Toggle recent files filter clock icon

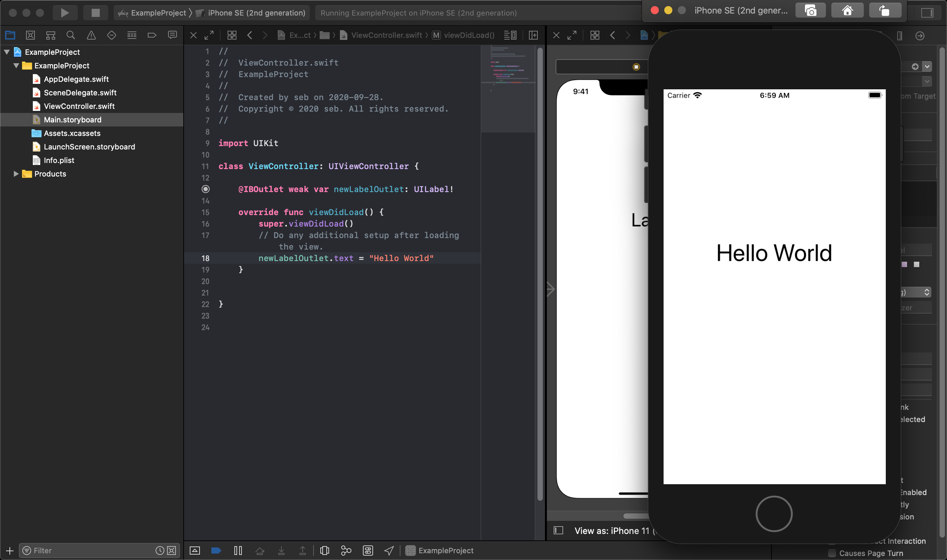pyautogui.click(x=160, y=551)
